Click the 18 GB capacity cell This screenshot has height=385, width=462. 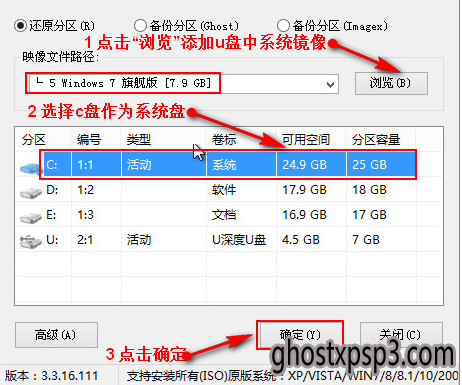pos(369,190)
